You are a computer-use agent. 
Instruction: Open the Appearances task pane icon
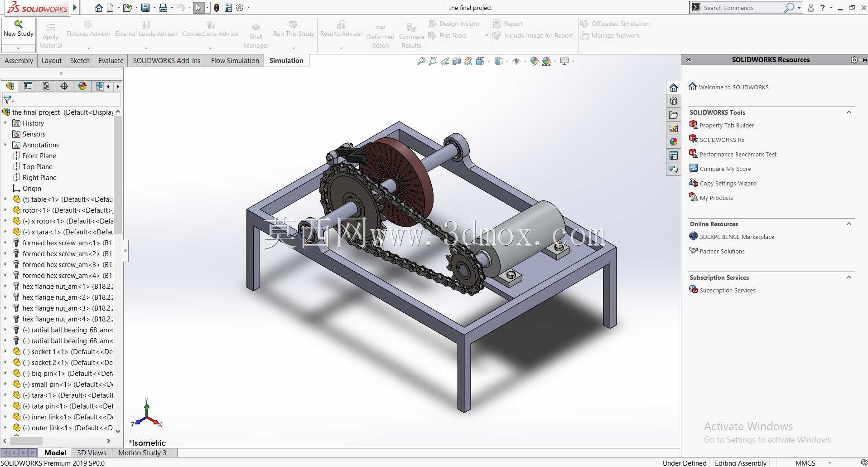pyautogui.click(x=674, y=142)
